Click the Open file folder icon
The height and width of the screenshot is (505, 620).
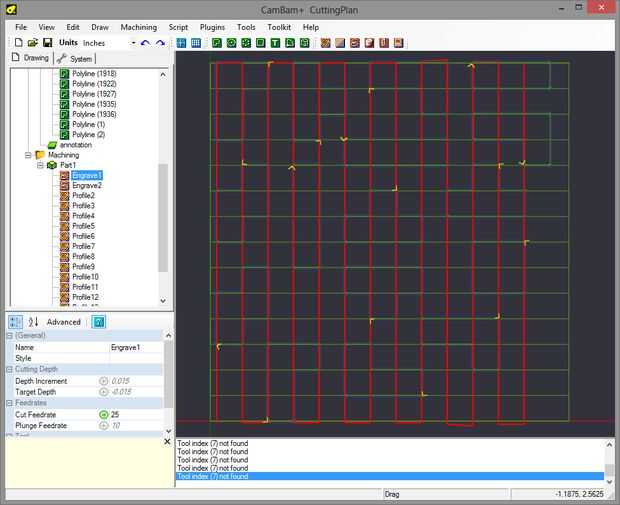click(x=32, y=43)
